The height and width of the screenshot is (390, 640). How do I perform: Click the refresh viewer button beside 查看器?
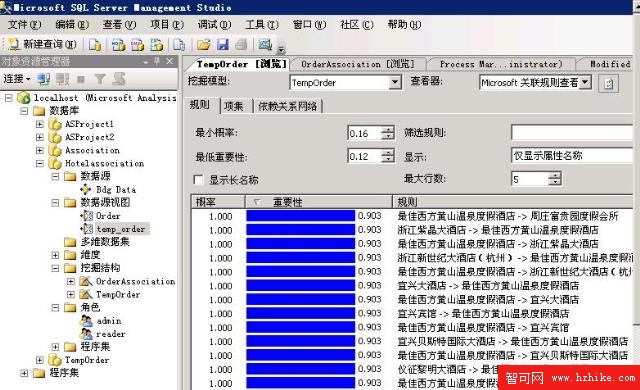[608, 84]
